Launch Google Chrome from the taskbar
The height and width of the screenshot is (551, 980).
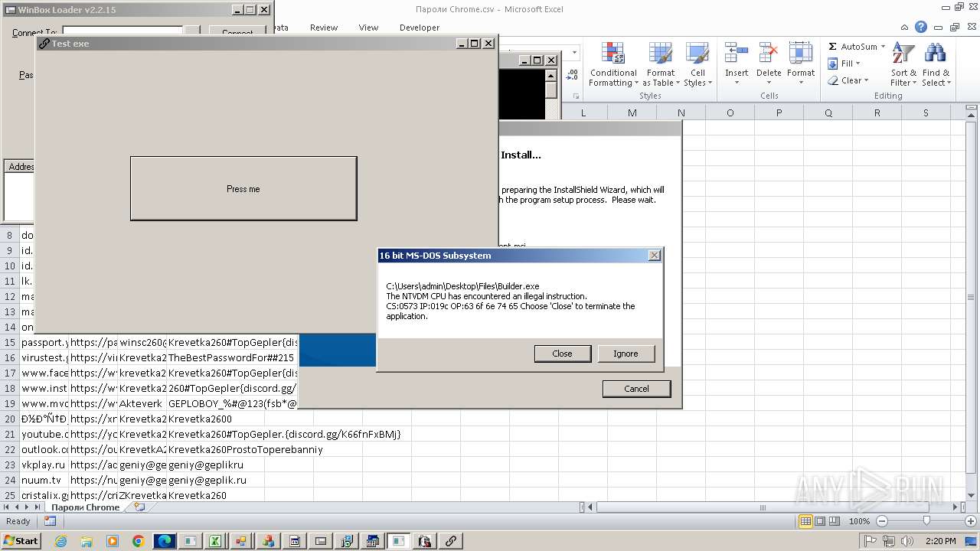pos(139,541)
